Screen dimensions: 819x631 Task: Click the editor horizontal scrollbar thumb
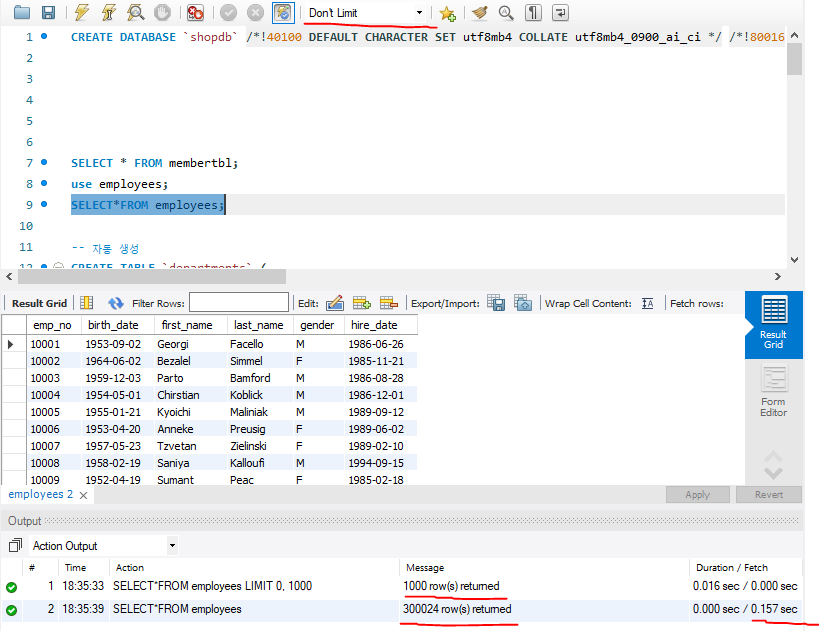[152, 276]
